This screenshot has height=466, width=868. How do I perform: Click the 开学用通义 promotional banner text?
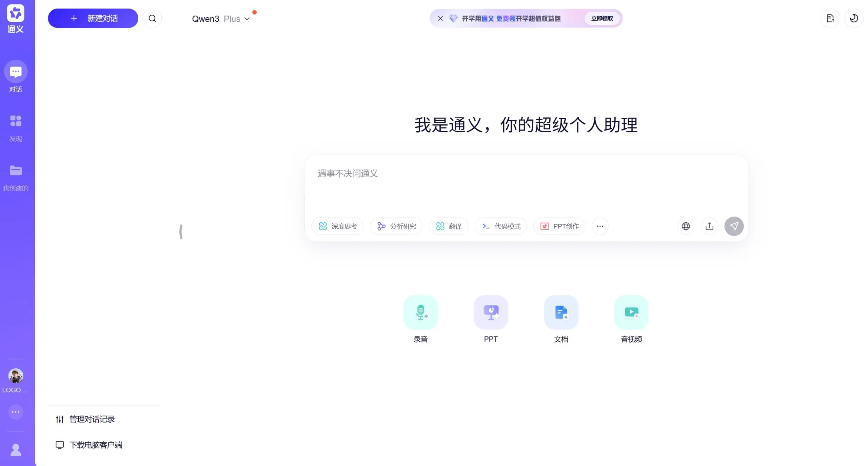coord(511,19)
